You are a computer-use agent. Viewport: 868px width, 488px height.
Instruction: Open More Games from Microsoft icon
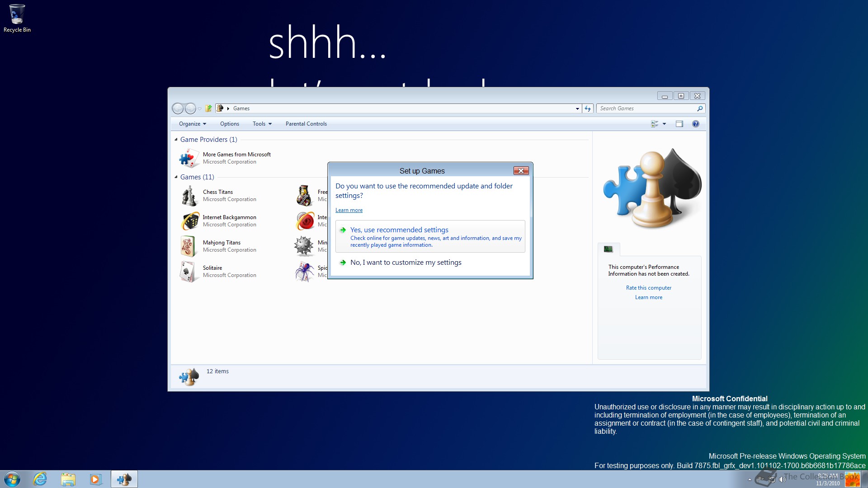point(189,158)
